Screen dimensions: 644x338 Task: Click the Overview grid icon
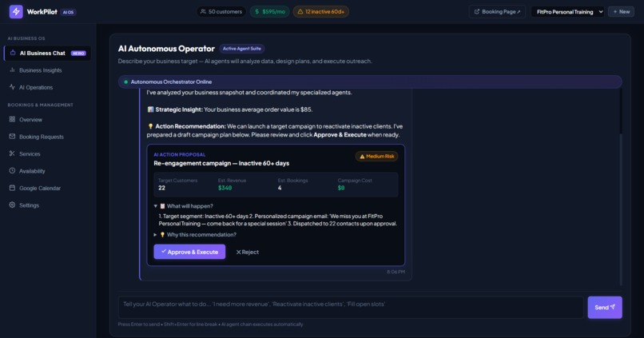click(12, 119)
